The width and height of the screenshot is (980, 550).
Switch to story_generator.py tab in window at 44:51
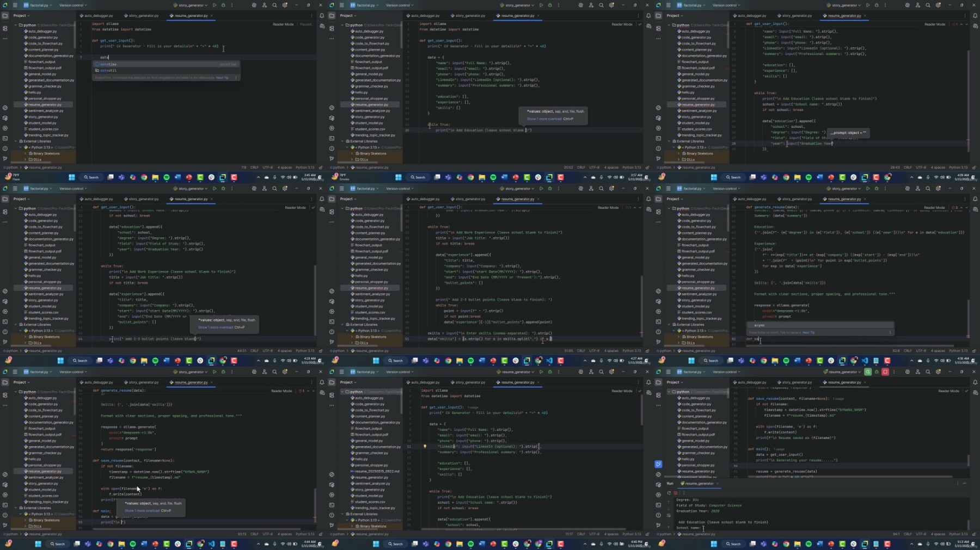(142, 199)
